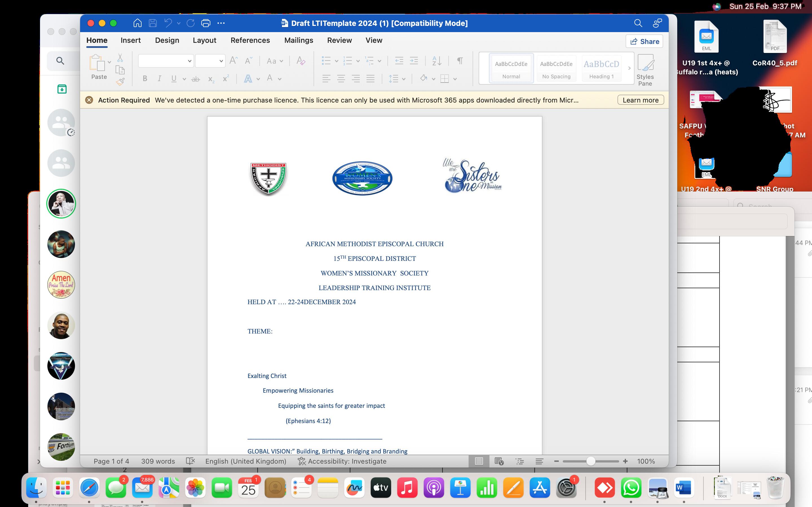Click Learn more in licence banner
812x507 pixels.
[x=640, y=100]
